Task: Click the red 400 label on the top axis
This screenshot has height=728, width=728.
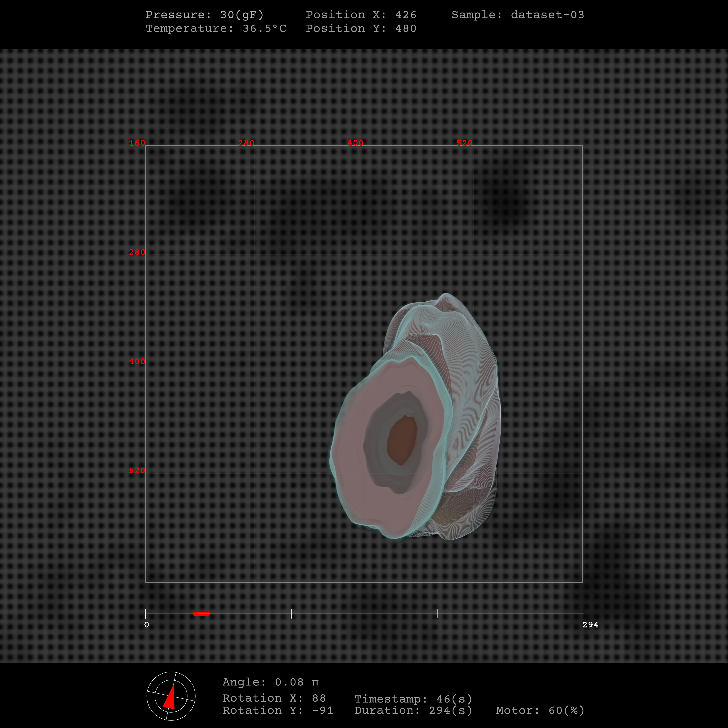Action: [355, 143]
